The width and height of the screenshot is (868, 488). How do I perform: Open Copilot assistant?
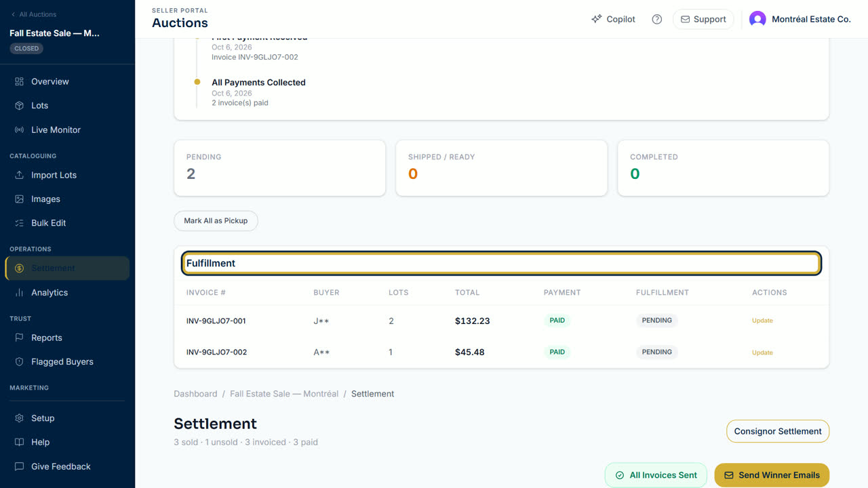(x=613, y=19)
